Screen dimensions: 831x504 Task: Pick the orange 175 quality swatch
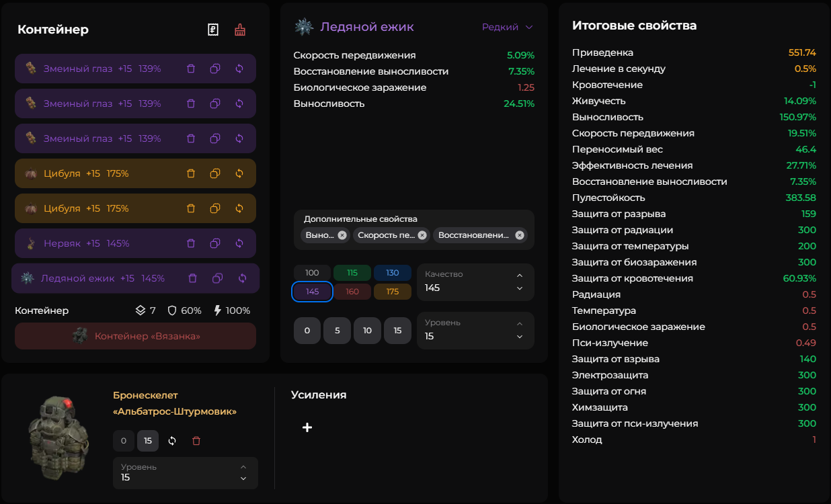[392, 292]
